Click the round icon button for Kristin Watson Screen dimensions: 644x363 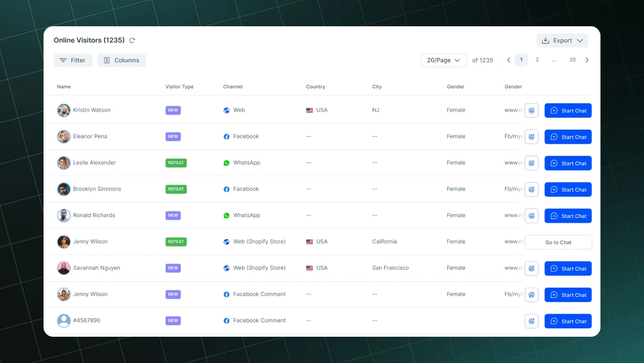pos(531,110)
